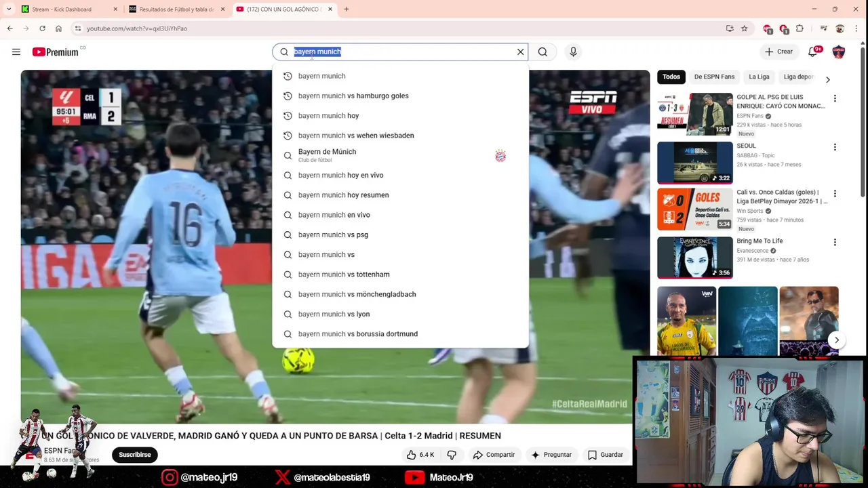Go to YouTube Premium home logo

(56, 52)
